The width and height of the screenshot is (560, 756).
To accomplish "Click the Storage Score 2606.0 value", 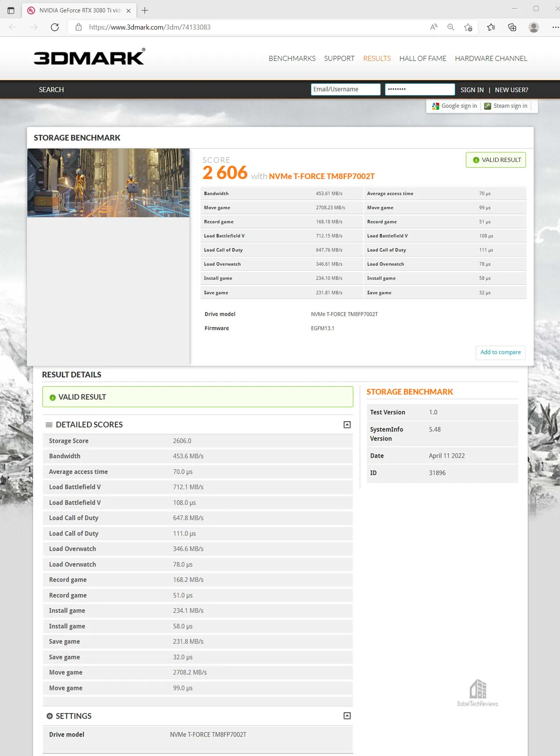I will [182, 441].
